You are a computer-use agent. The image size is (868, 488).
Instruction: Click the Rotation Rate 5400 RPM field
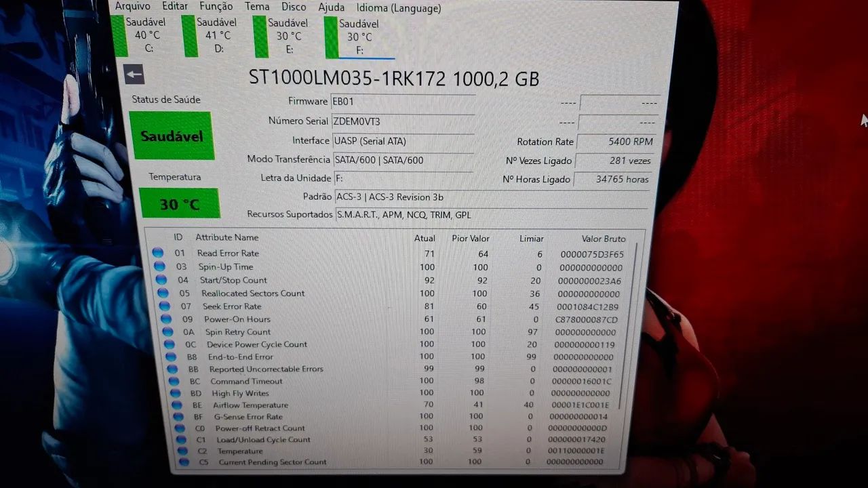616,142
